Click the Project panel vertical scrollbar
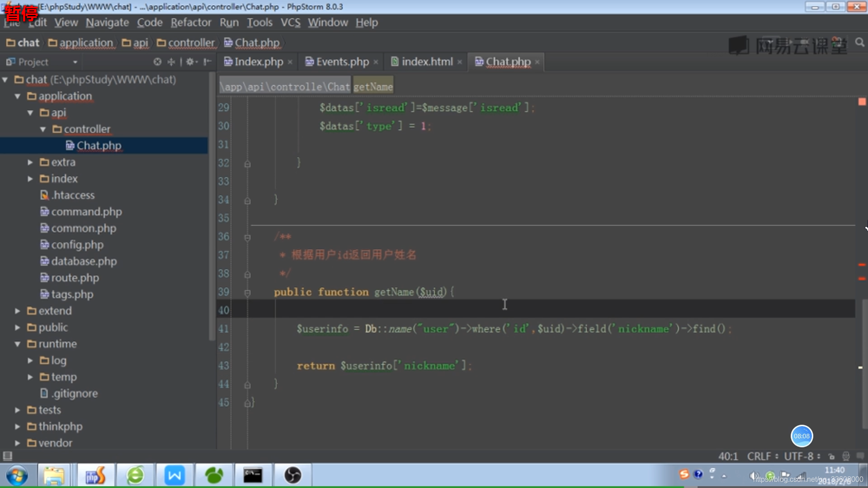This screenshot has width=868, height=488. [x=212, y=206]
